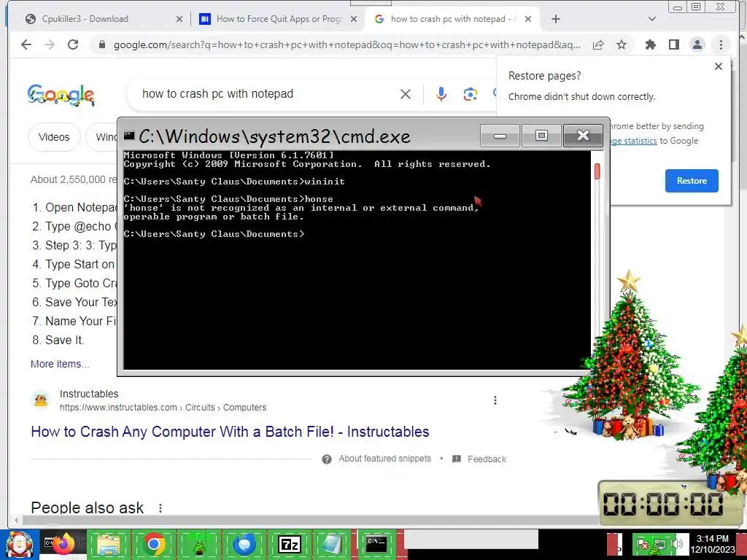Switch to cmd.exe via the taskbar
This screenshot has width=747, height=560.
pyautogui.click(x=376, y=543)
